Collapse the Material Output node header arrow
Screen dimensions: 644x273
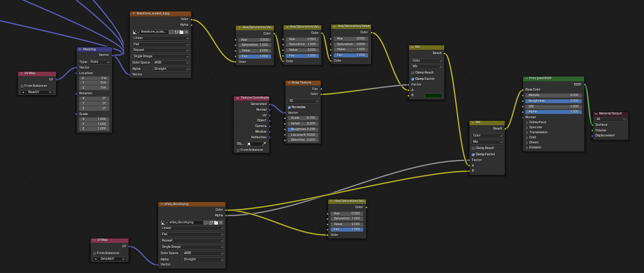(596, 114)
